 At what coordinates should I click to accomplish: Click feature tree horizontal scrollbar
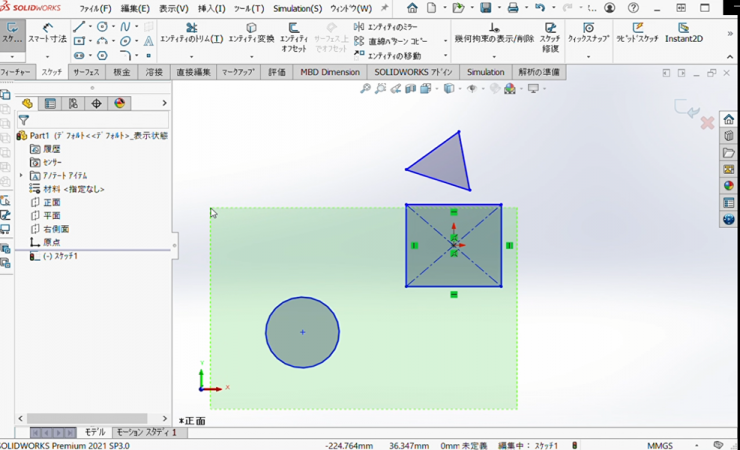point(87,418)
